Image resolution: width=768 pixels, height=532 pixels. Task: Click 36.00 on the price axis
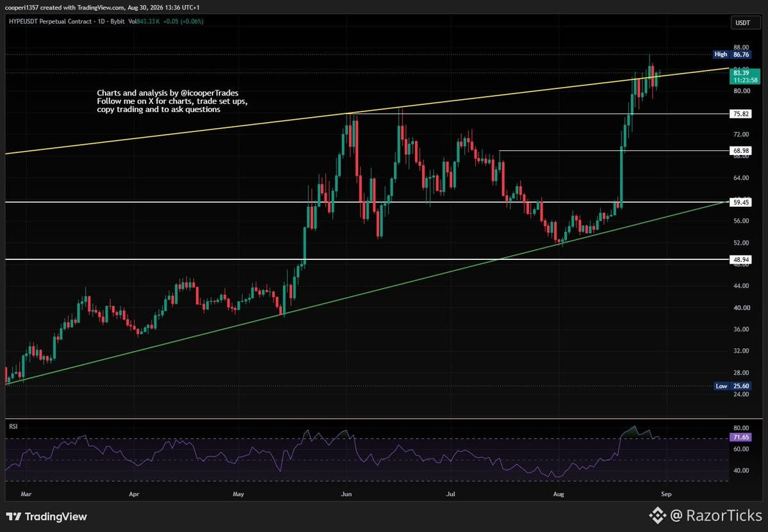click(x=741, y=329)
